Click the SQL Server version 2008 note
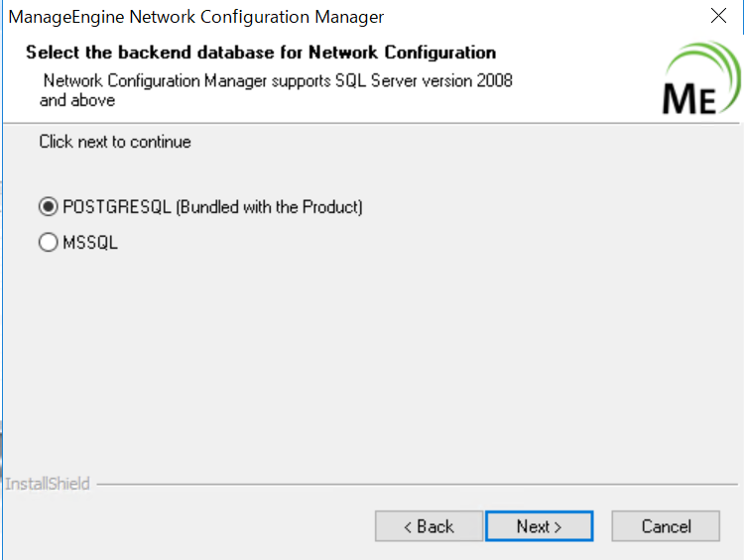Image resolution: width=744 pixels, height=560 pixels. pyautogui.click(x=278, y=80)
